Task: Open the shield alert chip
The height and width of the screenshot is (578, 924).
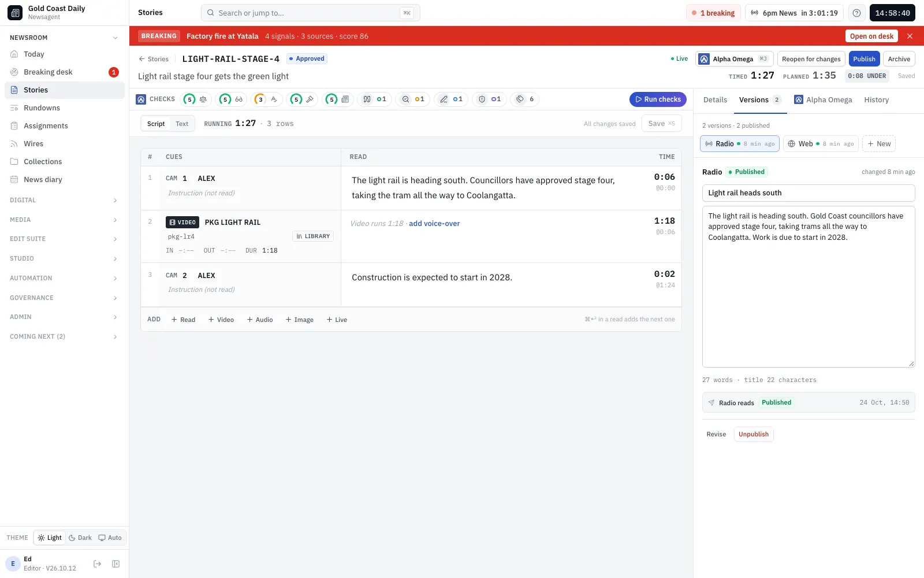Action: coord(490,99)
